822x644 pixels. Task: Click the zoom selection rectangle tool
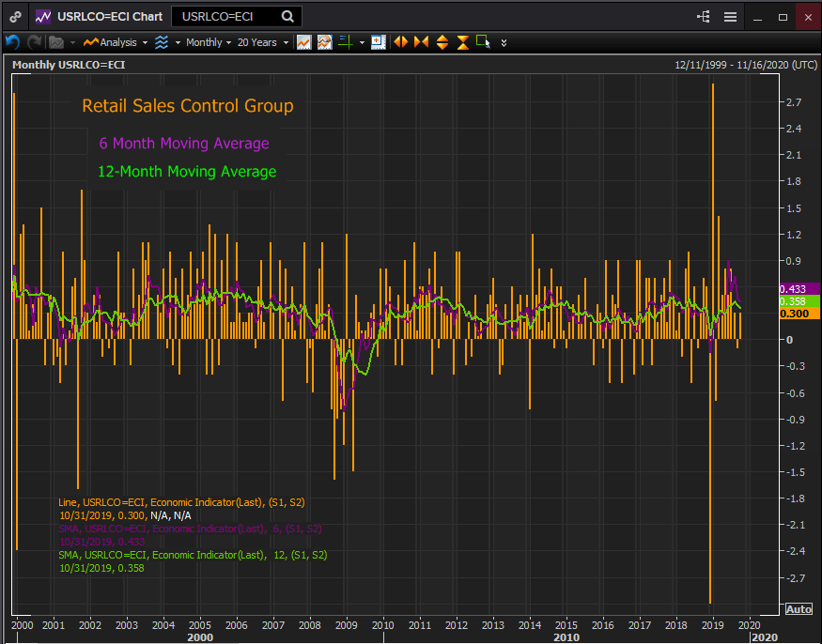pyautogui.click(x=484, y=42)
